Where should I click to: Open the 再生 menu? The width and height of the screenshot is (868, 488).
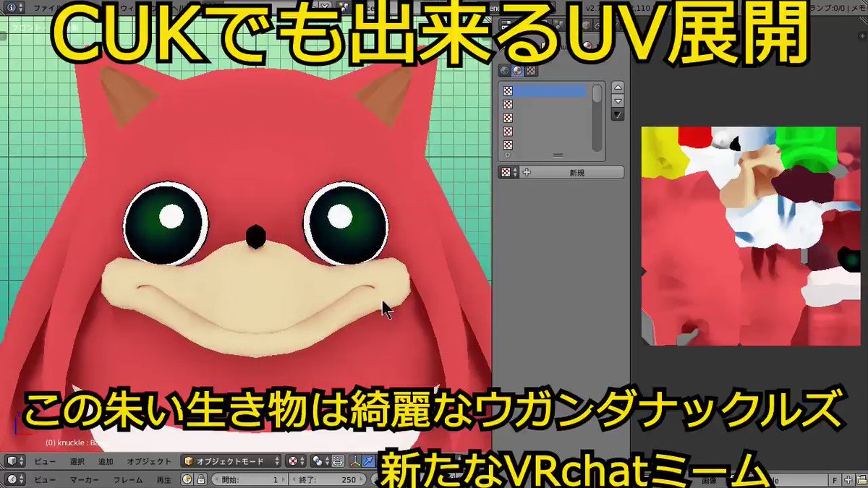pos(164,479)
